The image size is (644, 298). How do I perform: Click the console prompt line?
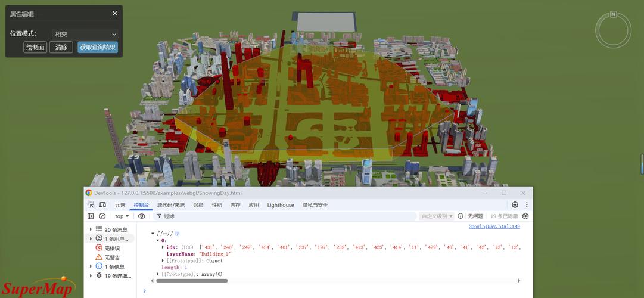coord(335,291)
